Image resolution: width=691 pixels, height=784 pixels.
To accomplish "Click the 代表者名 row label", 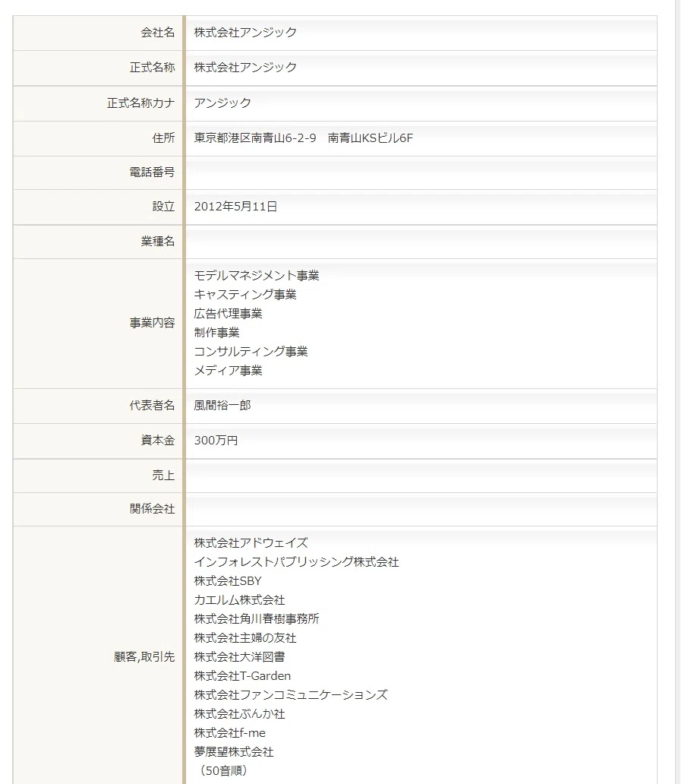I will [x=153, y=406].
